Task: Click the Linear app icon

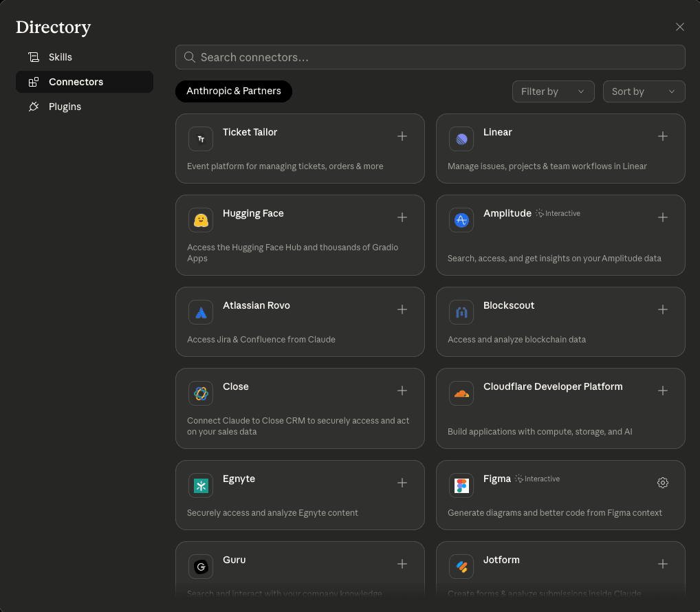Action: [x=461, y=138]
